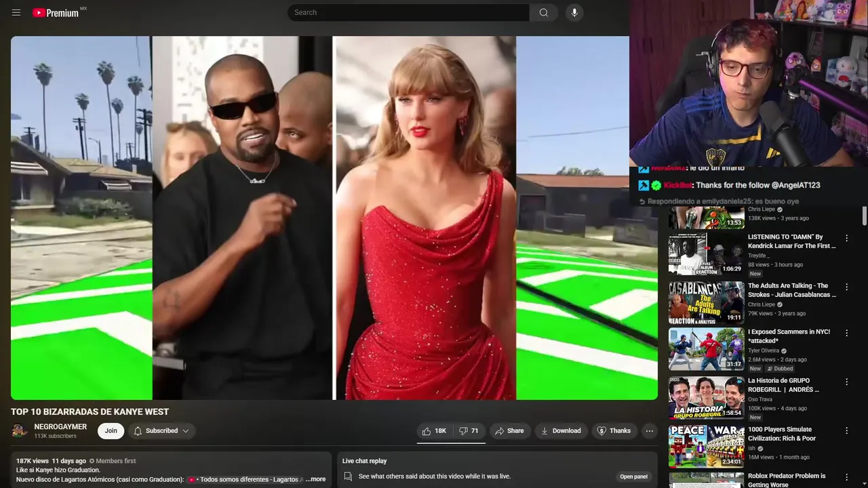Open options menu for GRUPO ROBEGRILL video

point(846,382)
